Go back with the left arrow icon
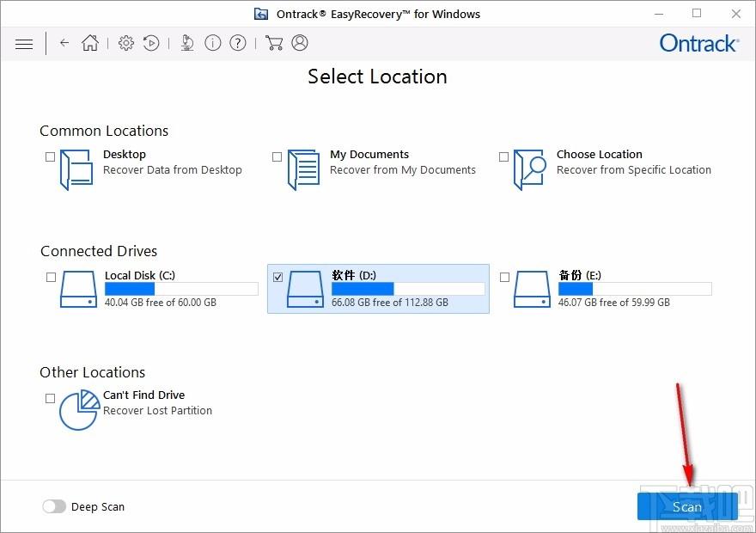The height and width of the screenshot is (533, 756). coord(64,43)
